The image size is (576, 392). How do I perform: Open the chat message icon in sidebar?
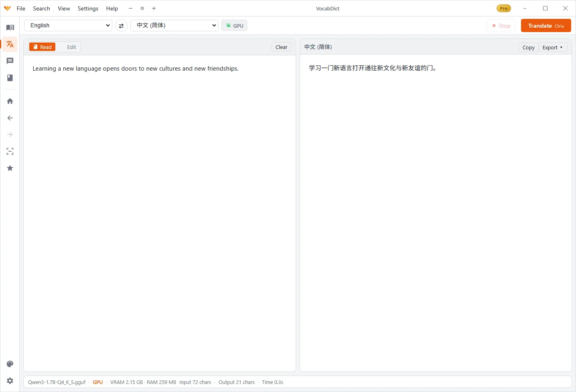[x=10, y=61]
